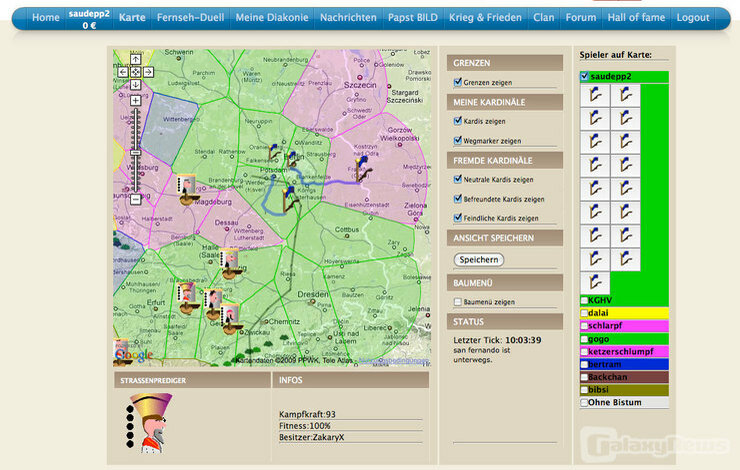The width and height of the screenshot is (740, 470).
Task: Adjust the map zoom slider handle
Action: [x=135, y=153]
